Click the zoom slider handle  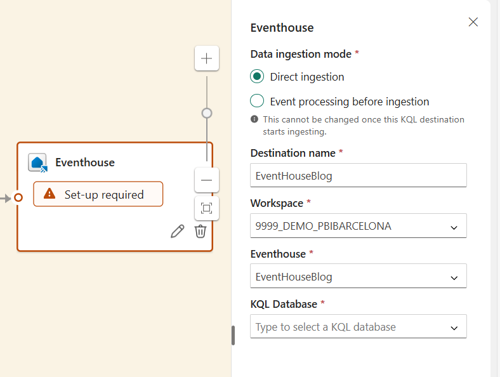coord(207,113)
